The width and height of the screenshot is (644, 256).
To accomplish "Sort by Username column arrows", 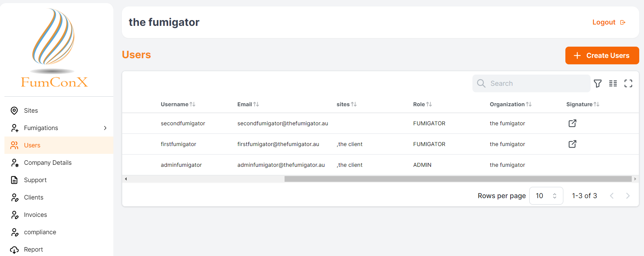I will [193, 105].
